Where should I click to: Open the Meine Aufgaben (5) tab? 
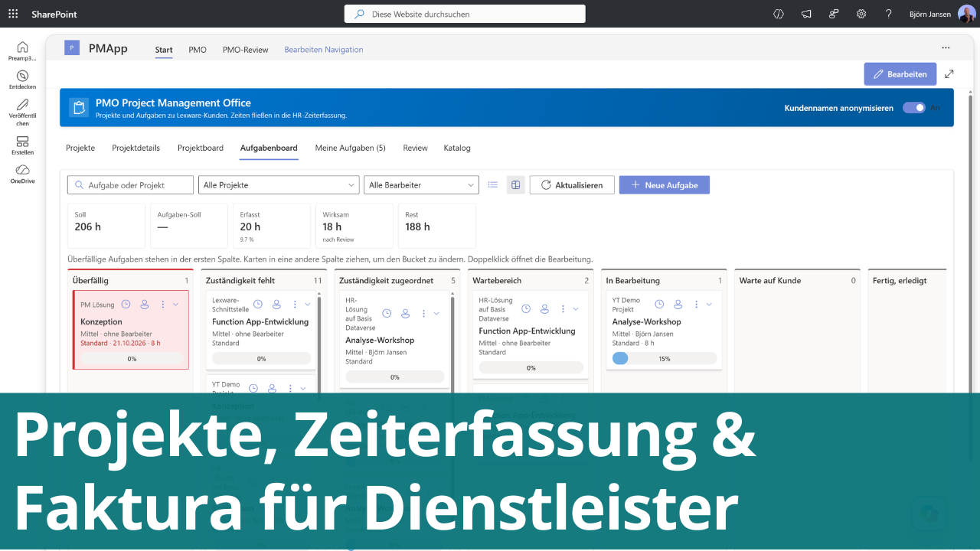click(350, 148)
